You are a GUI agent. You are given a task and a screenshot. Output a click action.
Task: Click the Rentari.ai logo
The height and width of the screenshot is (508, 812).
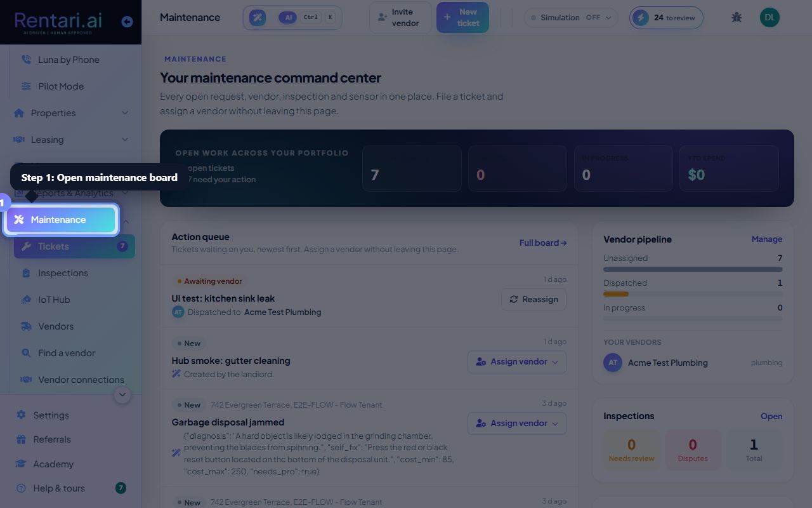[58, 22]
